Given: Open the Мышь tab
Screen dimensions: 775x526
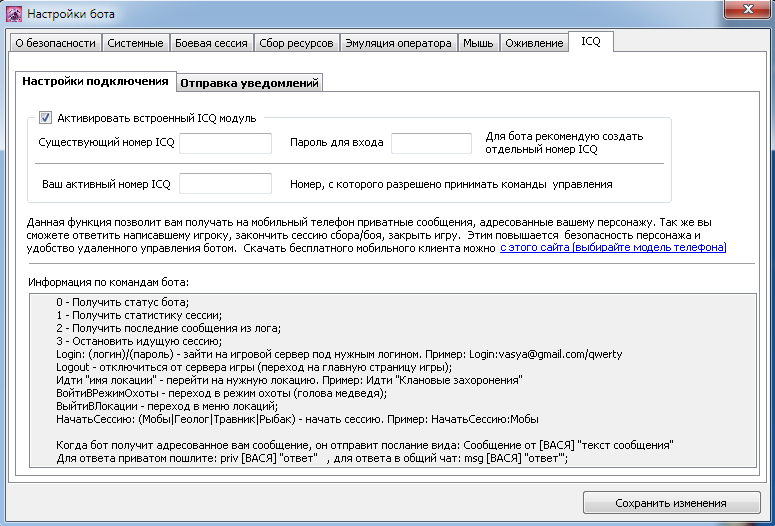Looking at the screenshot, I should click(x=478, y=43).
